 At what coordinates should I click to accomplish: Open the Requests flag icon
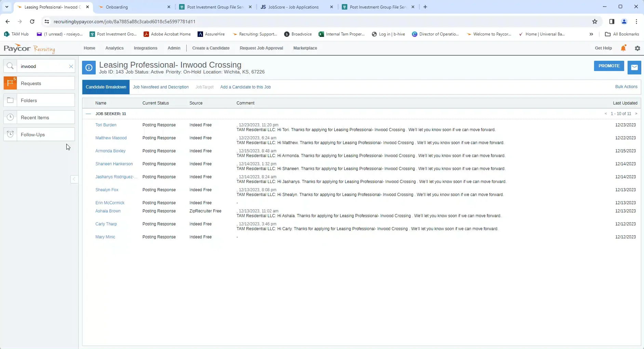point(10,83)
